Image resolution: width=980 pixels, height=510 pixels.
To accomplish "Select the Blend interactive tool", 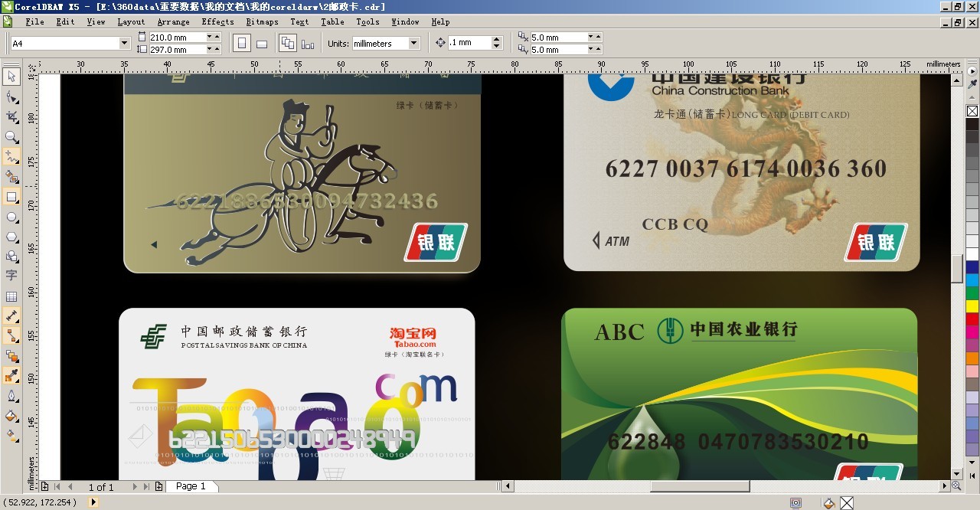I will click(x=11, y=355).
